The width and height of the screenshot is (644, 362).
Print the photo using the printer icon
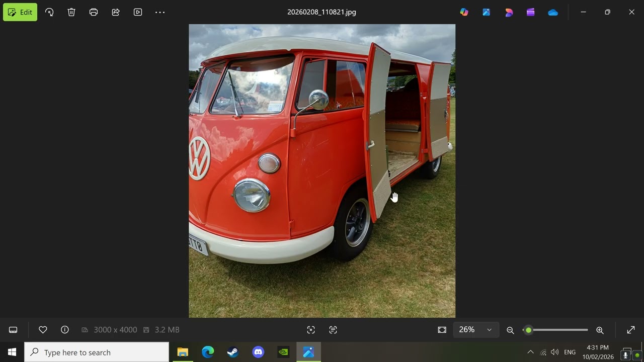[x=94, y=12]
